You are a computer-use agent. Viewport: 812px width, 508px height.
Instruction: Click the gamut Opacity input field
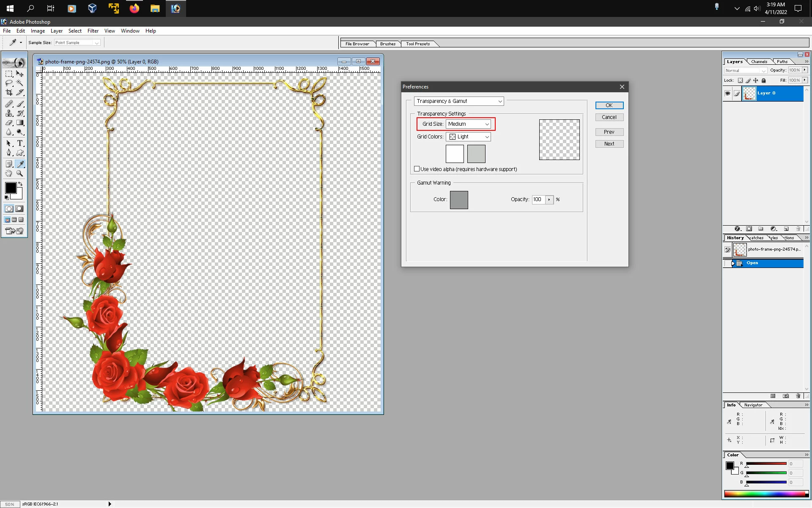pyautogui.click(x=538, y=199)
